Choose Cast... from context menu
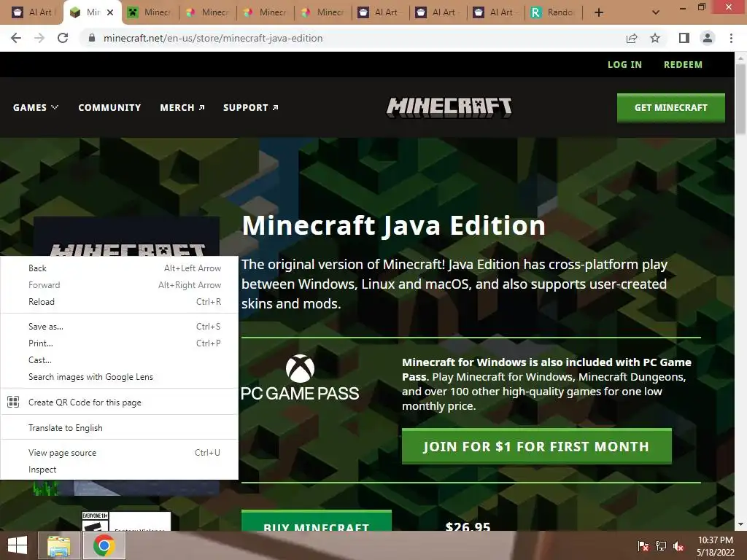 click(119, 360)
